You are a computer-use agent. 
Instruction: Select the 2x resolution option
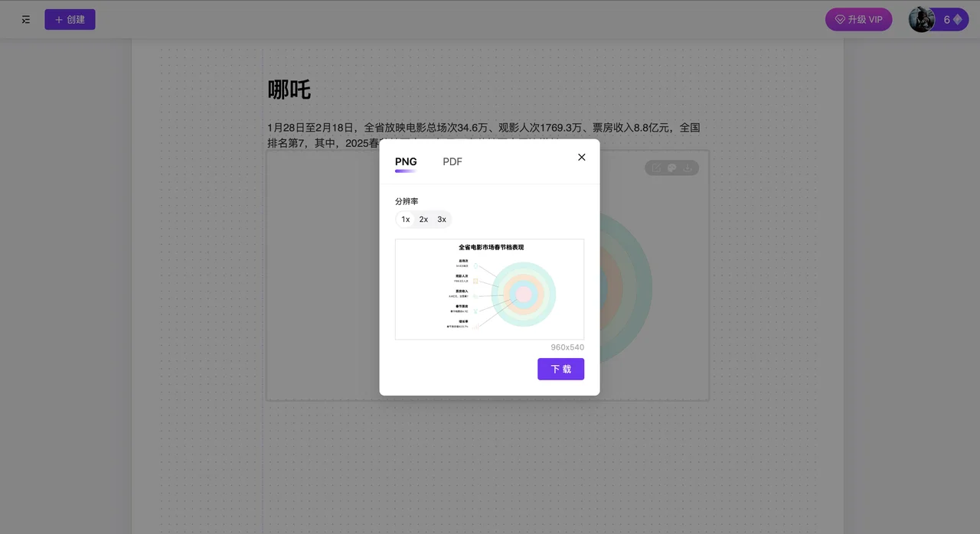click(423, 219)
